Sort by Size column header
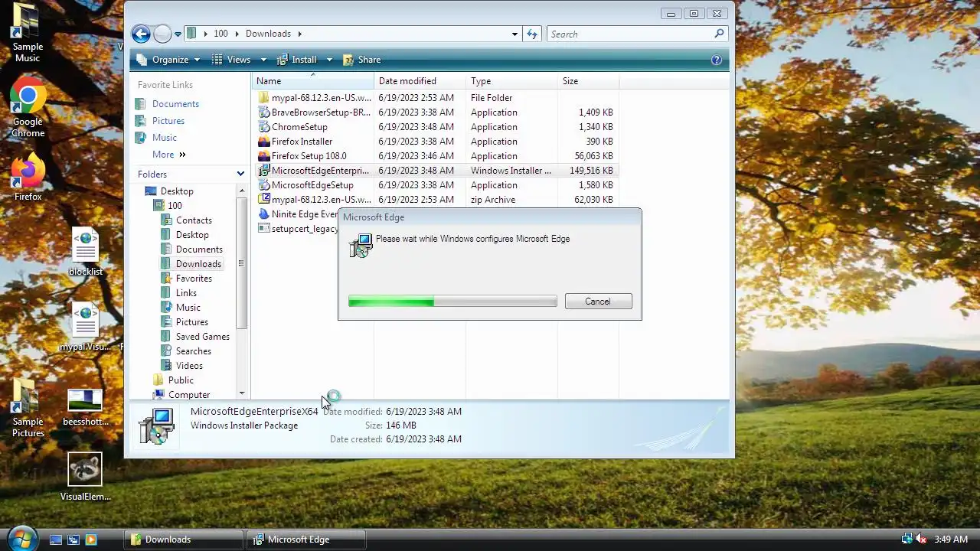The image size is (980, 551). click(588, 81)
